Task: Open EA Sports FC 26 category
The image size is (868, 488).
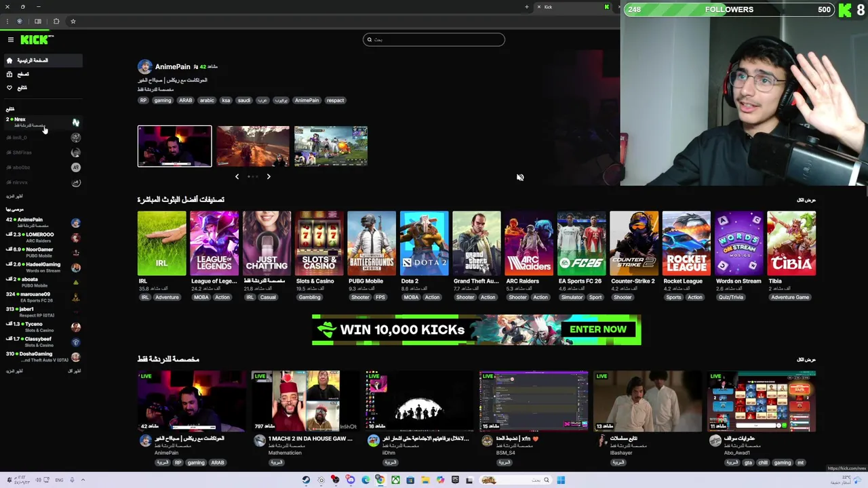Action: (582, 243)
